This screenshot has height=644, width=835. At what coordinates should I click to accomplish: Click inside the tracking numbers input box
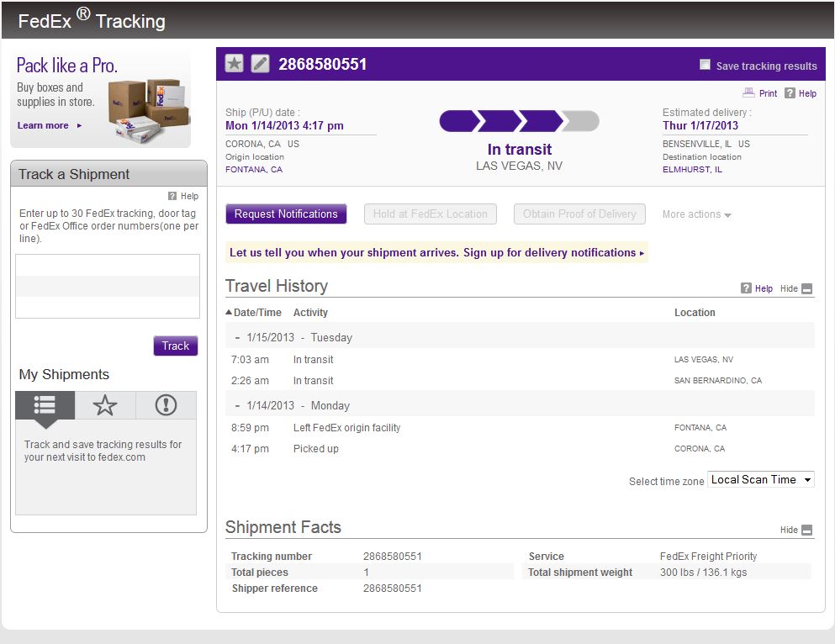[108, 286]
